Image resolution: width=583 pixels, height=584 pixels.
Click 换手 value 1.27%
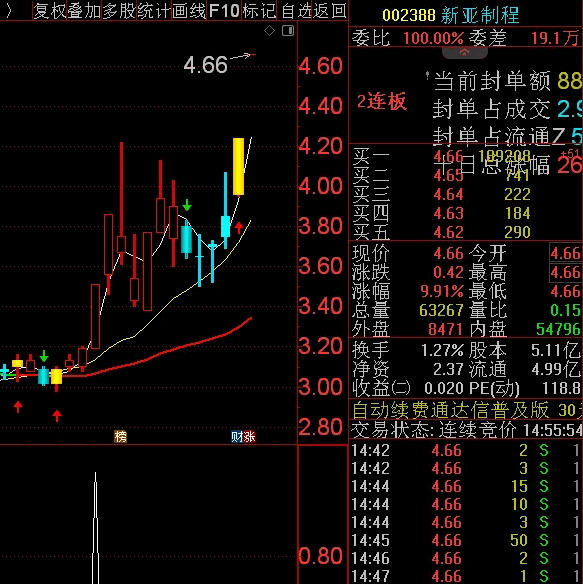[x=442, y=350]
